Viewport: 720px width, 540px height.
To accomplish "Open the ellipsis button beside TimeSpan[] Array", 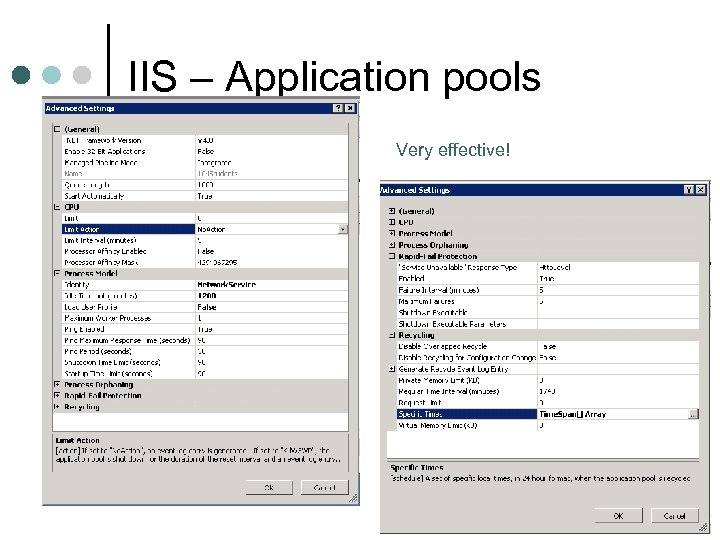I will click(693, 414).
